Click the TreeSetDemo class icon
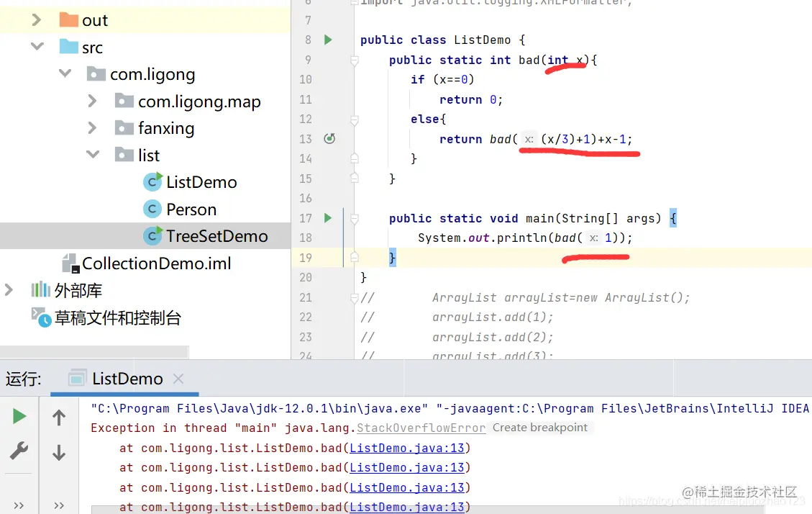 [x=152, y=235]
